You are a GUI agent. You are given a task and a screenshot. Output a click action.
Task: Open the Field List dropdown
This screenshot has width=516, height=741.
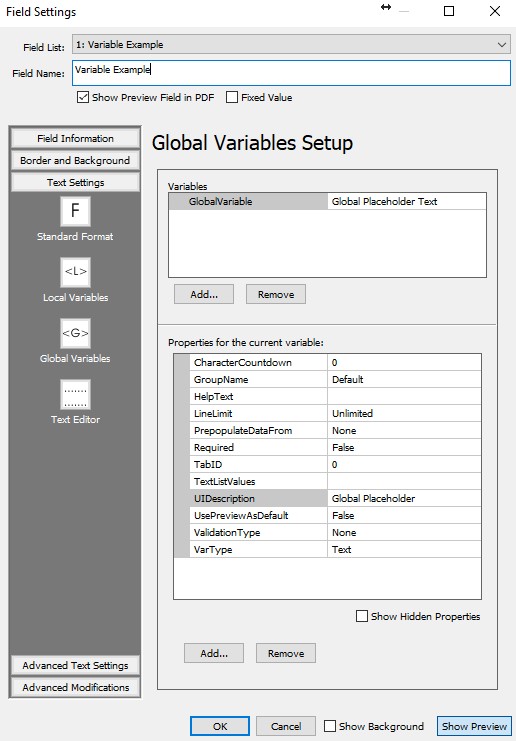(x=291, y=45)
